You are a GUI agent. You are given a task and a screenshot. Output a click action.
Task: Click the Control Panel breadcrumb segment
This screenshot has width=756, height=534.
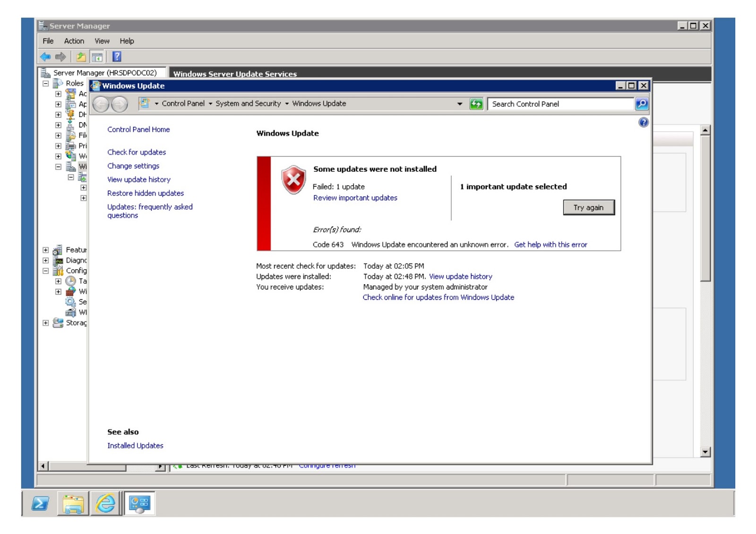click(x=183, y=104)
